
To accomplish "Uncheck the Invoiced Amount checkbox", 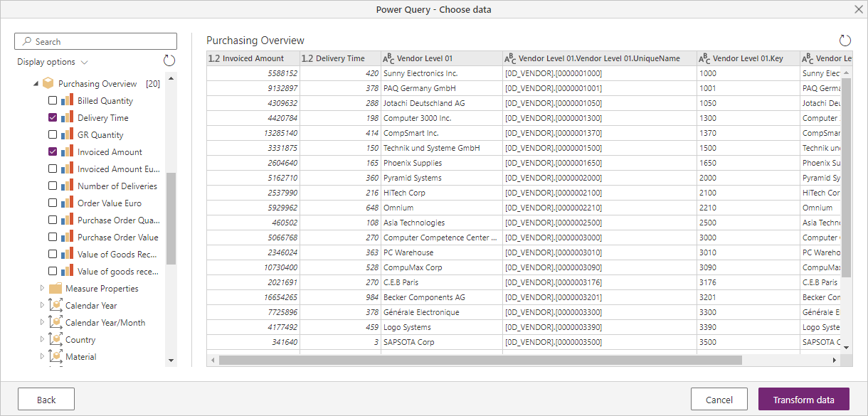I will tap(52, 151).
